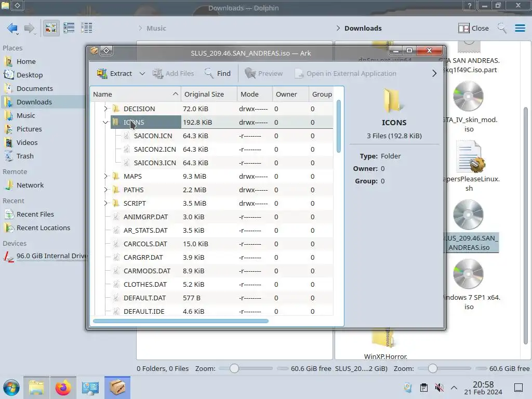Click Add Files in Ark toolbar
Viewport: 532px width, 399px height.
(173, 73)
